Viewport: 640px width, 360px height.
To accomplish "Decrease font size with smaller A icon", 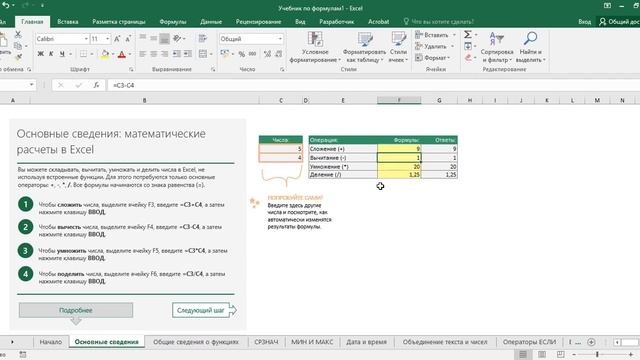I will pos(128,39).
